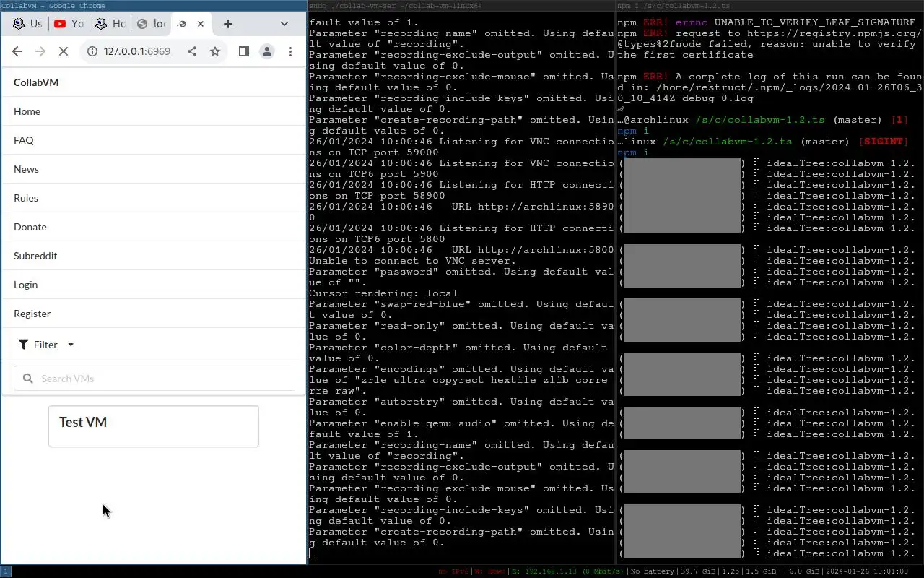Click the 2024-01-26 10:01:00 clock
The width and height of the screenshot is (924, 578).
pos(866,571)
